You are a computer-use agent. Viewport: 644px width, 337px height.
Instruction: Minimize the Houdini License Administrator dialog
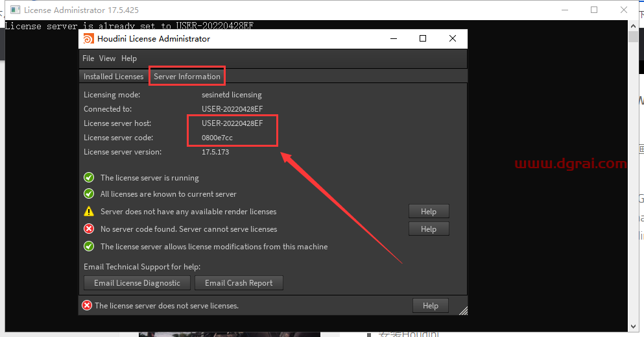tap(394, 38)
